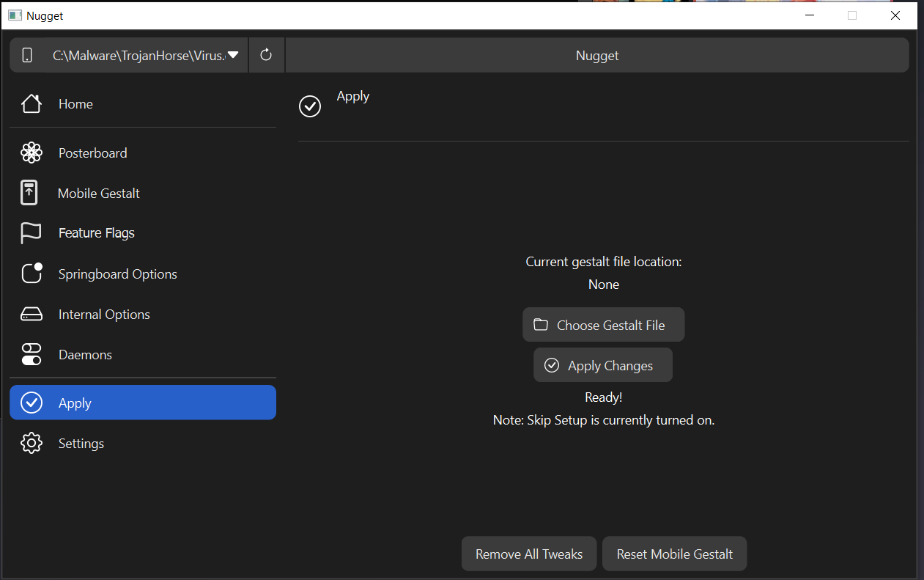Image resolution: width=924 pixels, height=580 pixels.
Task: Go to the Home page
Action: tap(143, 104)
